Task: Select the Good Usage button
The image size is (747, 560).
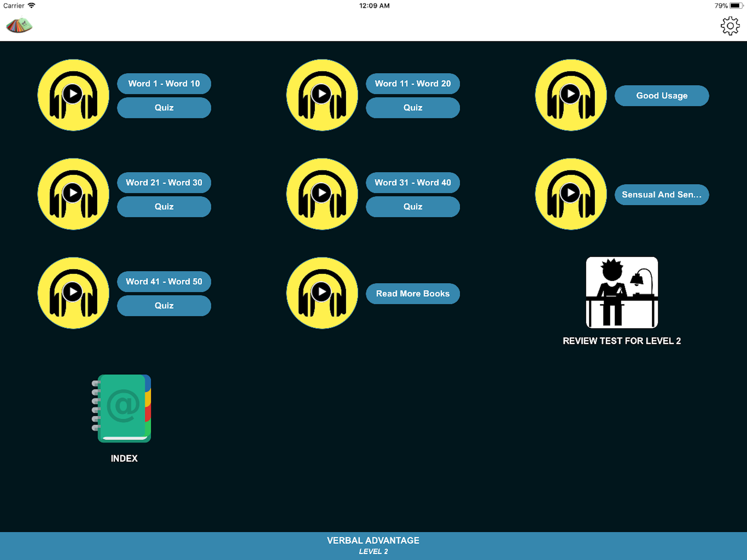Action: click(662, 96)
